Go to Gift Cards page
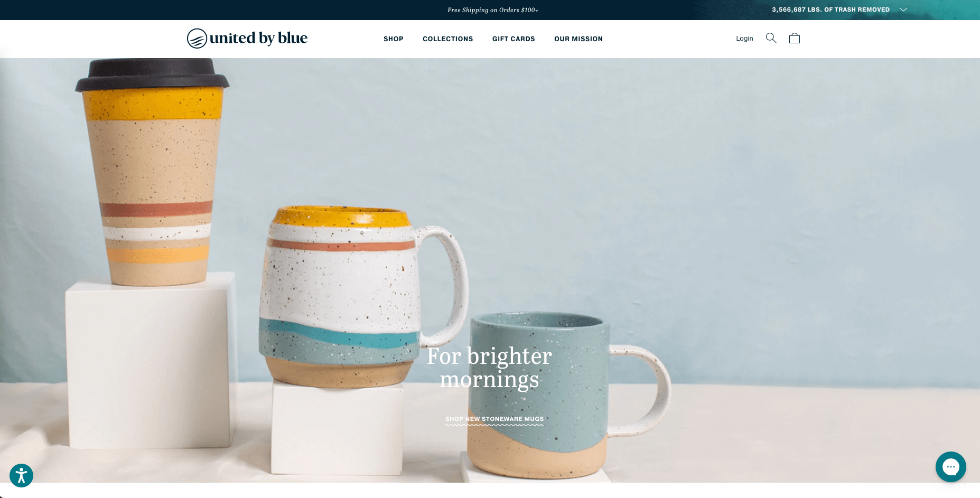 coord(514,39)
